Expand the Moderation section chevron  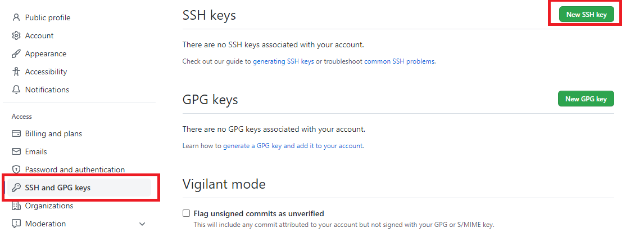142,224
